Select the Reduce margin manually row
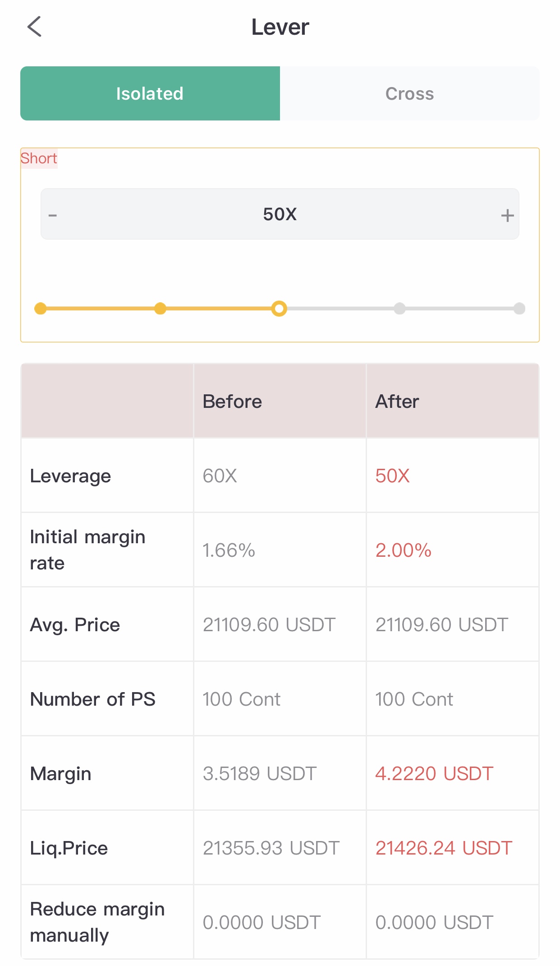 pos(96,922)
